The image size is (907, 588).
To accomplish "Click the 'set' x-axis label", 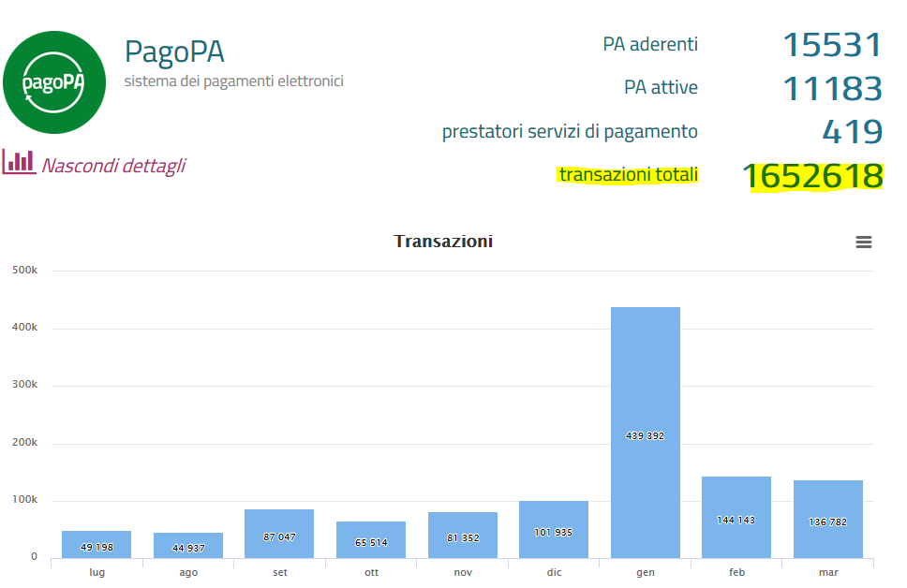I will click(280, 572).
